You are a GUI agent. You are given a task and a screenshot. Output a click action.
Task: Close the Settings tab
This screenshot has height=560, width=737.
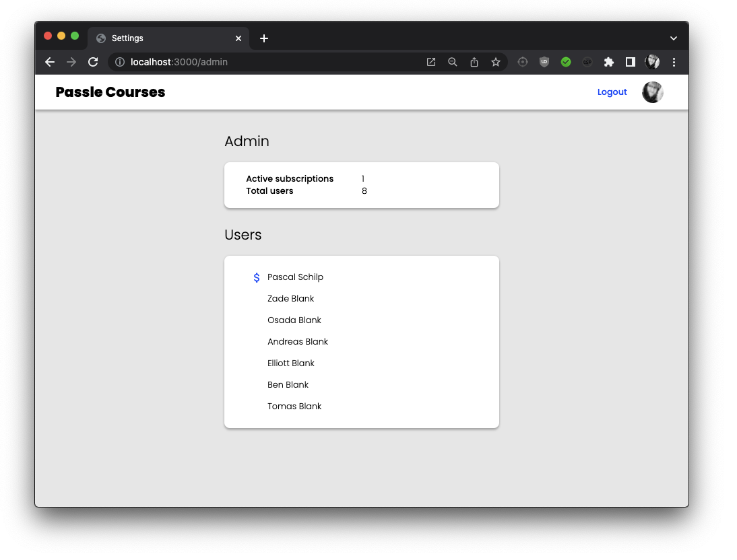(x=238, y=38)
